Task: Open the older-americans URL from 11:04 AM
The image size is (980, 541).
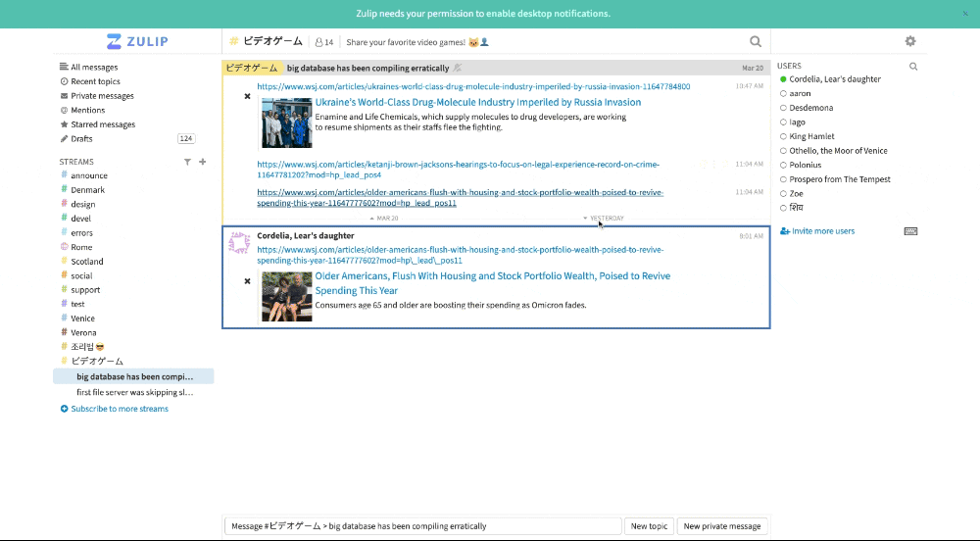Action: [460, 198]
